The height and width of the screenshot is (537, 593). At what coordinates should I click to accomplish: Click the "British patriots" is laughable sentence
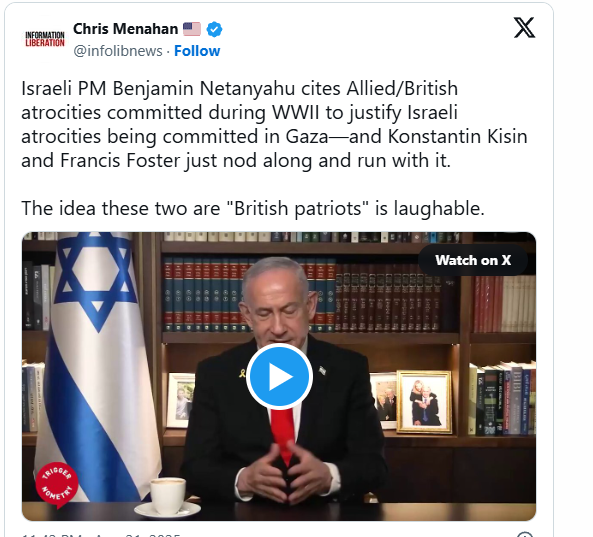253,208
